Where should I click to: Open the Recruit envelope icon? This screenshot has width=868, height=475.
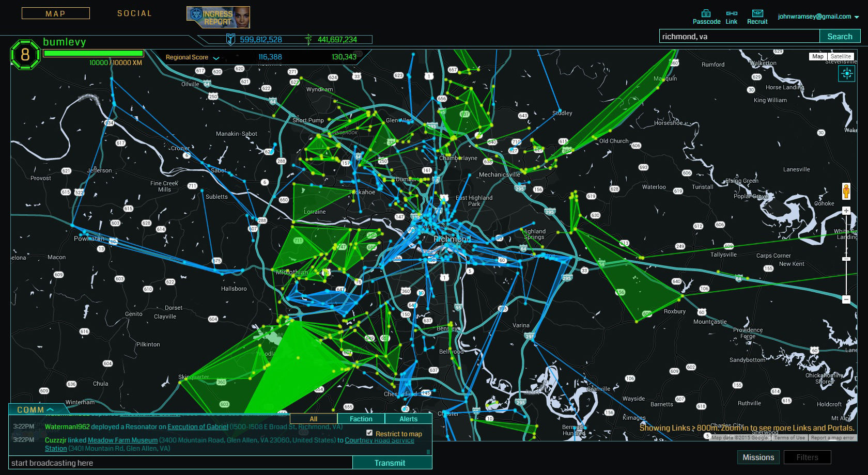tap(757, 13)
